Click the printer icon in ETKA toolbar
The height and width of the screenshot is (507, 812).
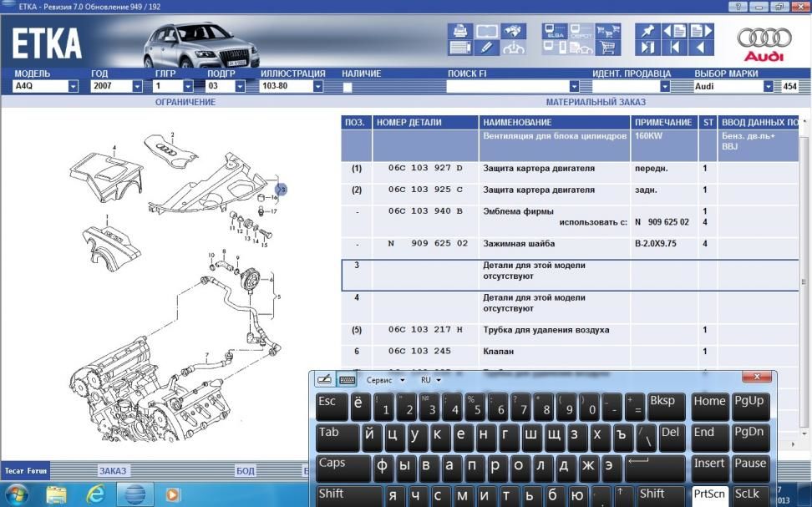click(459, 31)
